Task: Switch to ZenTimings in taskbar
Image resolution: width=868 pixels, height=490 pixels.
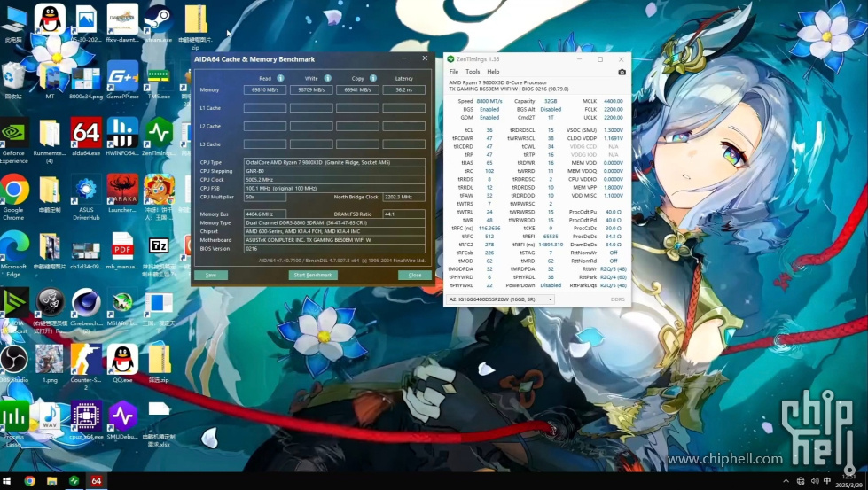Action: click(x=74, y=480)
